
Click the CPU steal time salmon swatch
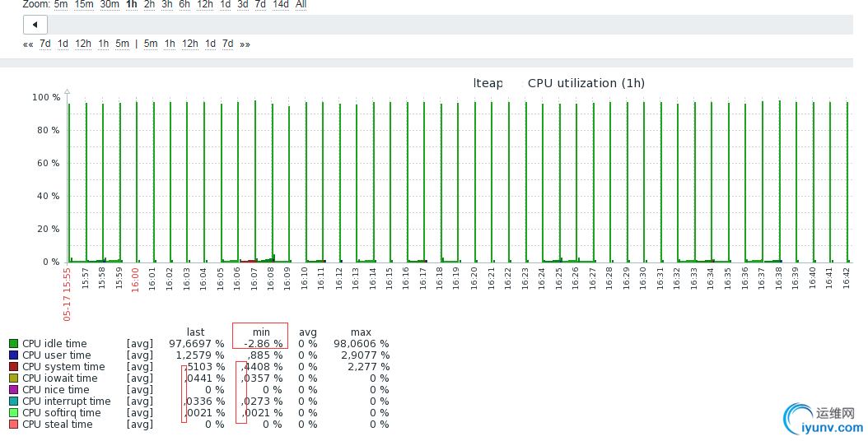click(14, 425)
